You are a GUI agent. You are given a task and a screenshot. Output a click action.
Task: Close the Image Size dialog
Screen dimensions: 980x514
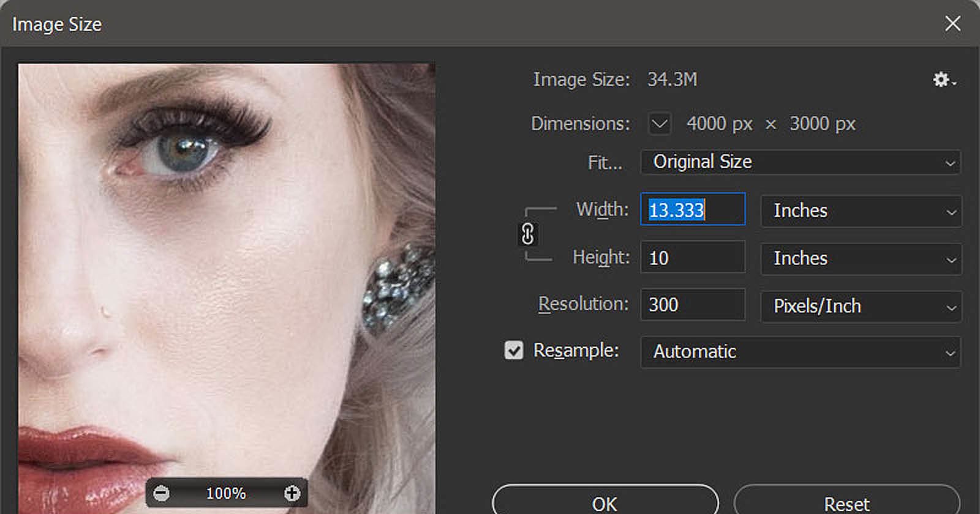(952, 24)
